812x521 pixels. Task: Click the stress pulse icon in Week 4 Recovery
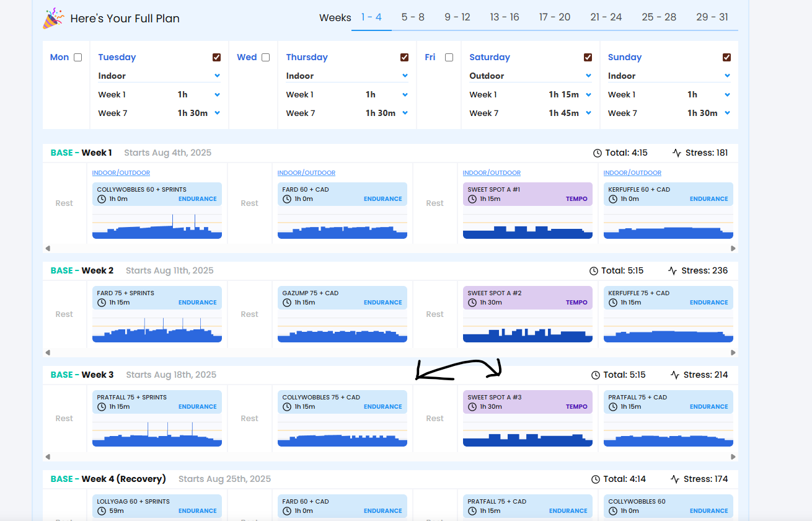click(x=675, y=479)
